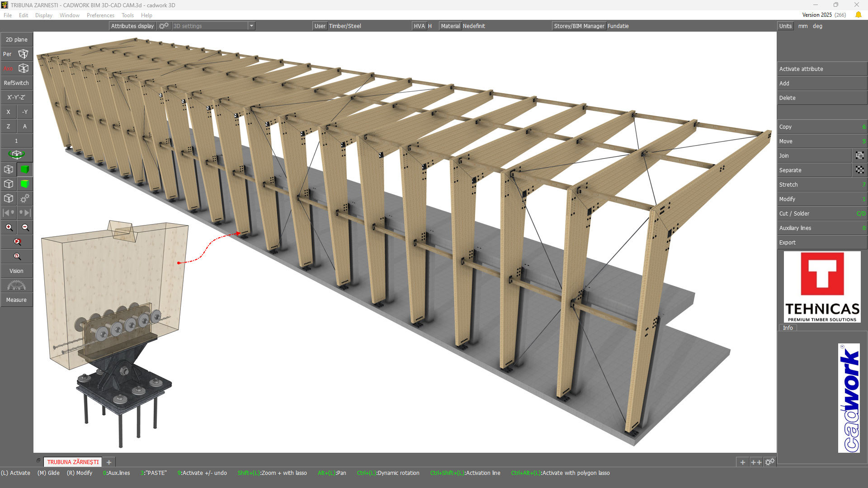
Task: Click the Join icon button
Action: point(859,156)
